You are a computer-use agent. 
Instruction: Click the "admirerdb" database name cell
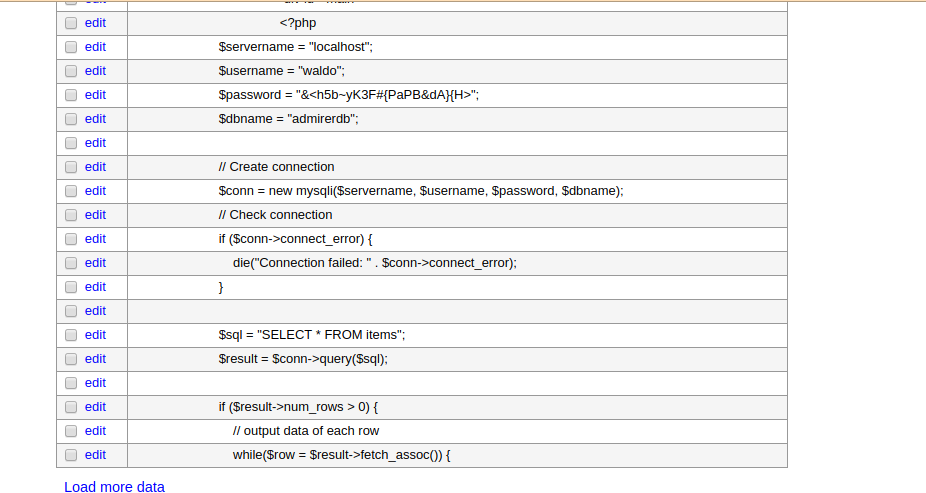pos(288,119)
